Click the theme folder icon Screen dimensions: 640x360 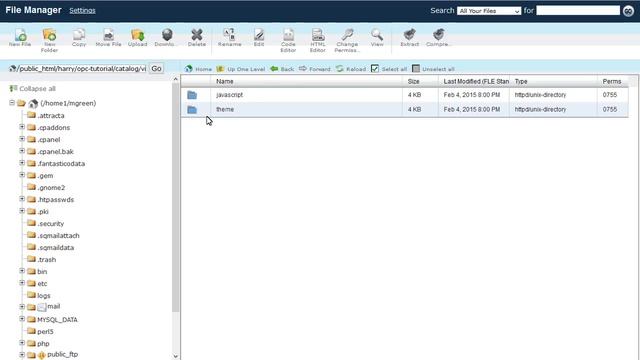pyautogui.click(x=192, y=110)
